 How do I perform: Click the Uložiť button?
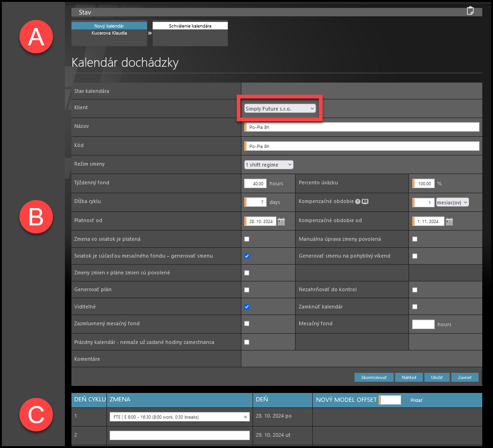[x=437, y=377]
